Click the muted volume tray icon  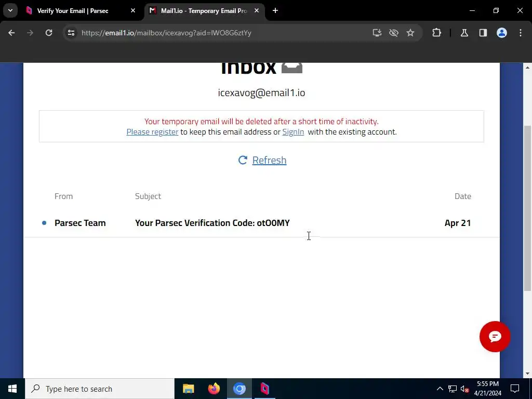[465, 389]
